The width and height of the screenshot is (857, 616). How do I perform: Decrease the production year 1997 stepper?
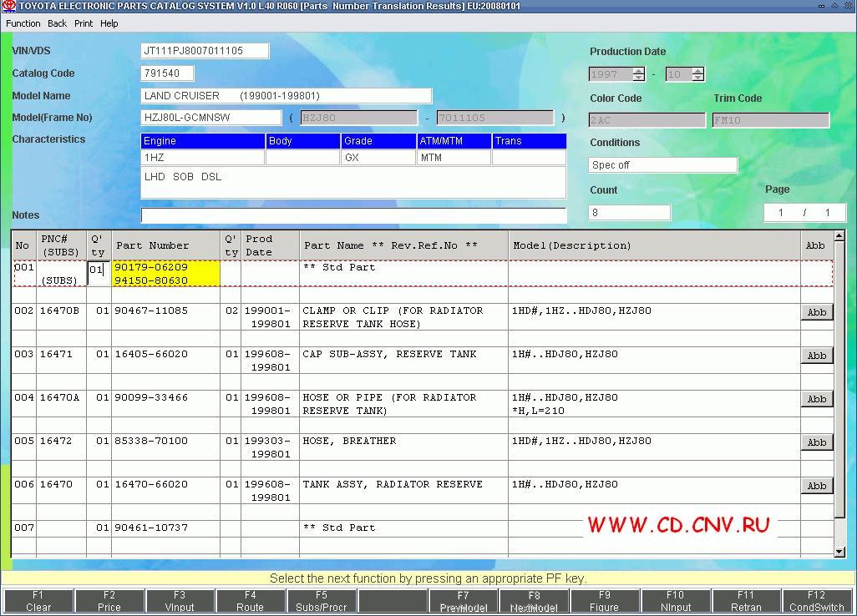point(638,78)
